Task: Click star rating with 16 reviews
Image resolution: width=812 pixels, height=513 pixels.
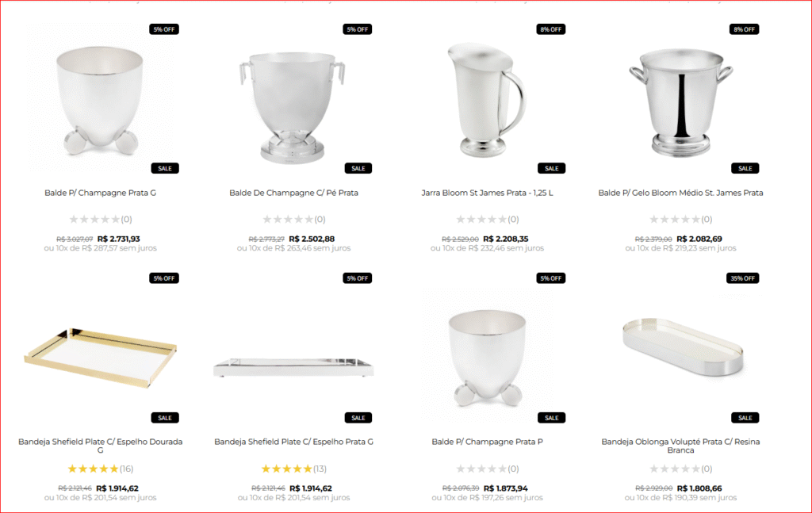Action: (x=93, y=469)
